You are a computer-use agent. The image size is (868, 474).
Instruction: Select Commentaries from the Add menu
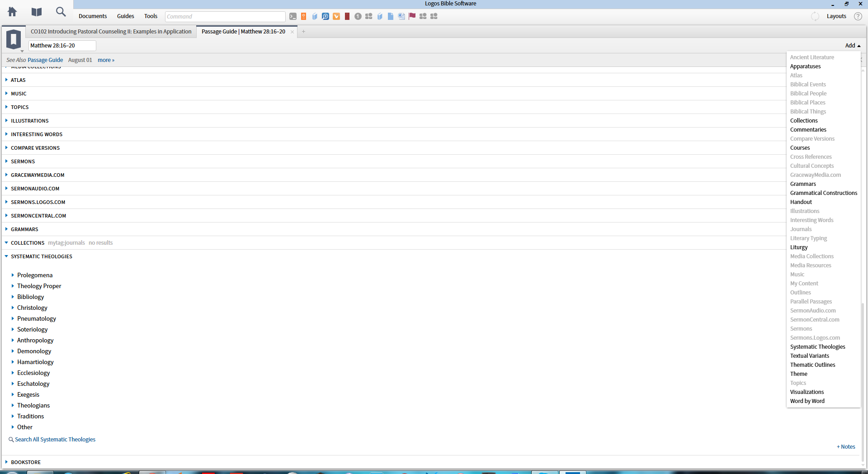(808, 130)
